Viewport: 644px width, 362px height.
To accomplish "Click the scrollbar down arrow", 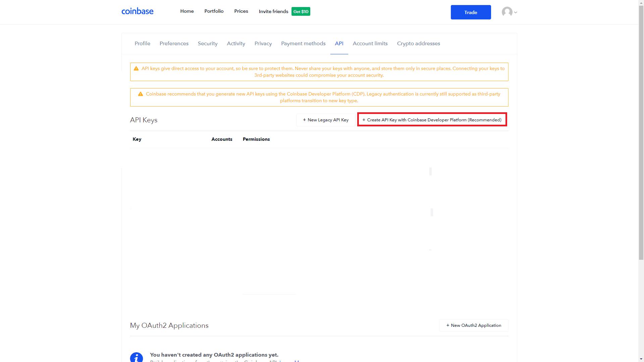I will [x=641, y=359].
